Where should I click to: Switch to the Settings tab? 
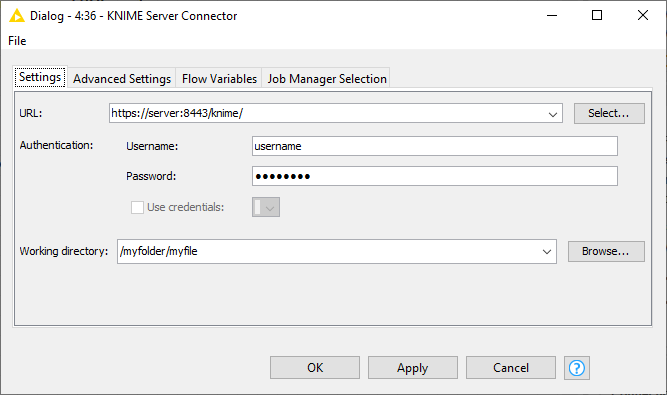click(x=40, y=77)
